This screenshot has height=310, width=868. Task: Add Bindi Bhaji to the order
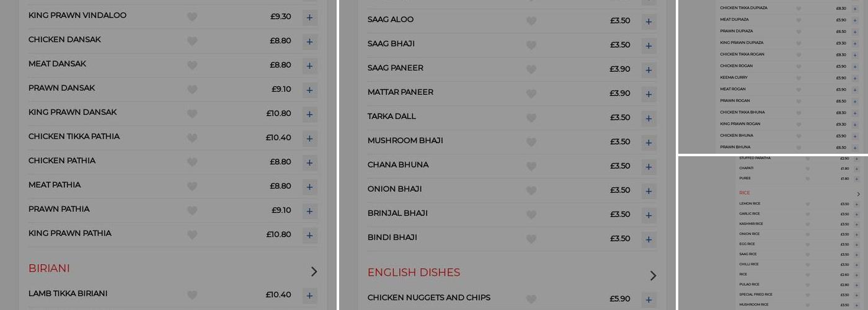click(649, 239)
